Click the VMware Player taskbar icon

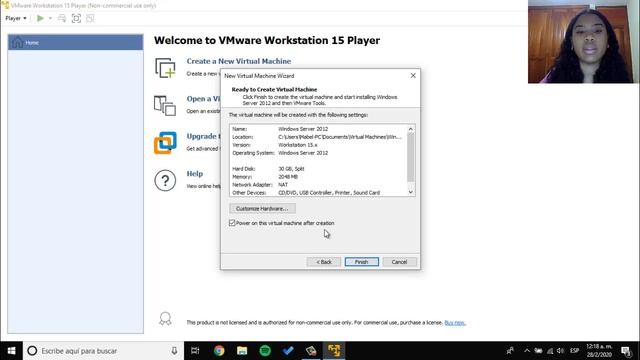(334, 351)
